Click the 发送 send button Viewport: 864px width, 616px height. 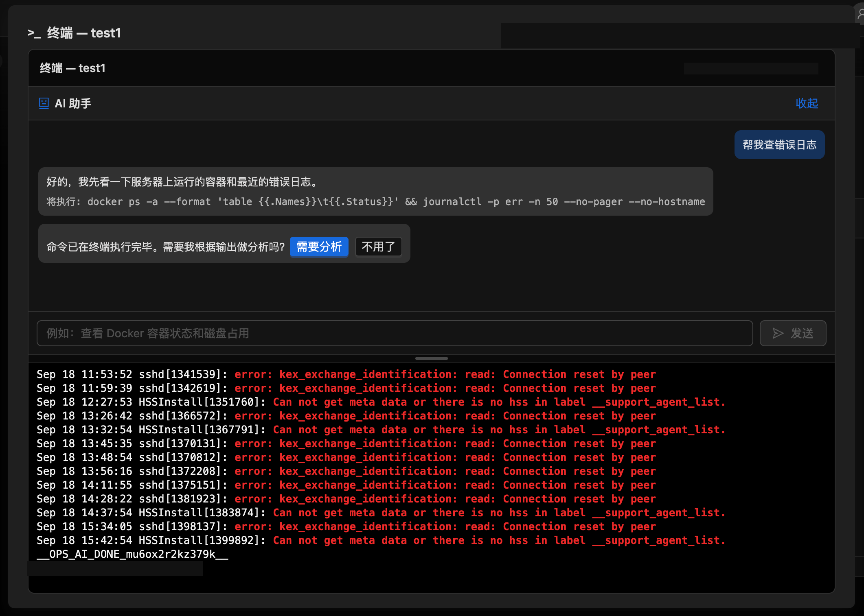pos(793,333)
